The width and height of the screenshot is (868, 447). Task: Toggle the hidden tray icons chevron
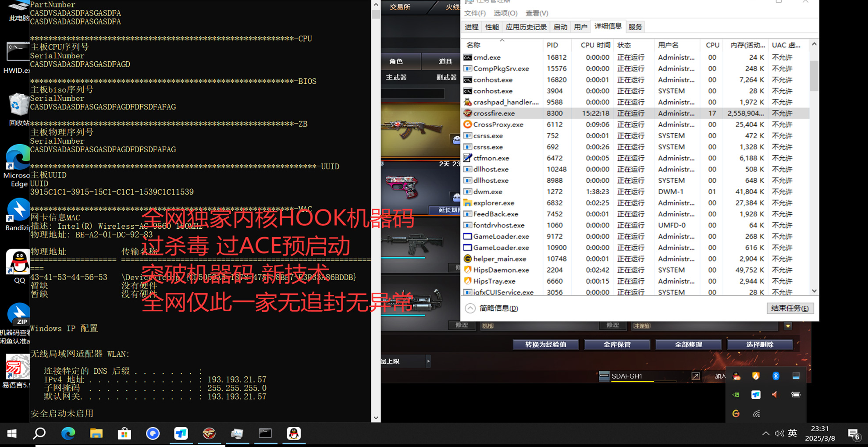tap(765, 433)
